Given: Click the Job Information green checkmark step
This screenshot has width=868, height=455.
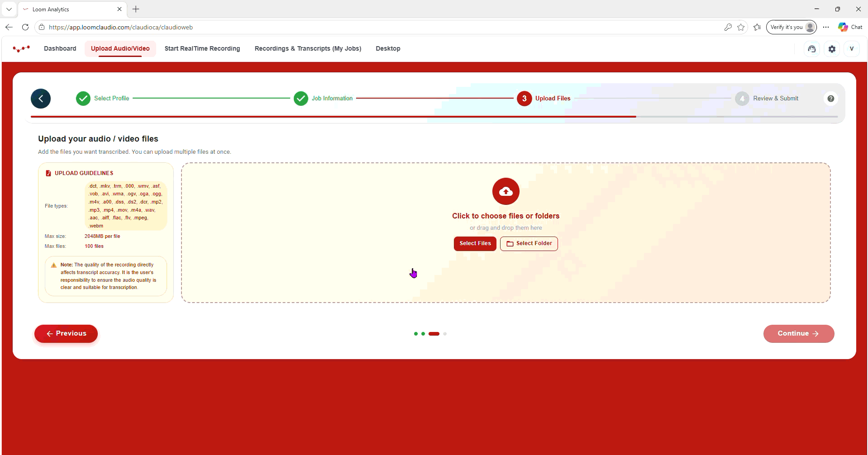Looking at the screenshot, I should (301, 99).
